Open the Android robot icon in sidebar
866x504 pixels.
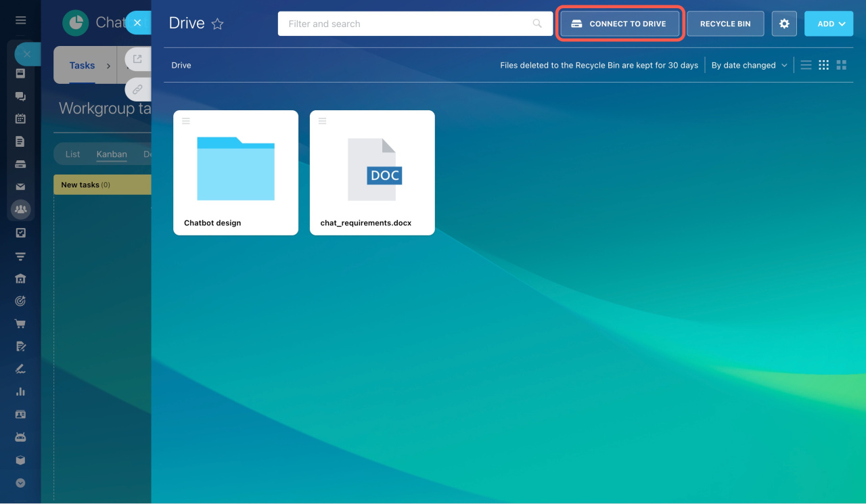20,437
